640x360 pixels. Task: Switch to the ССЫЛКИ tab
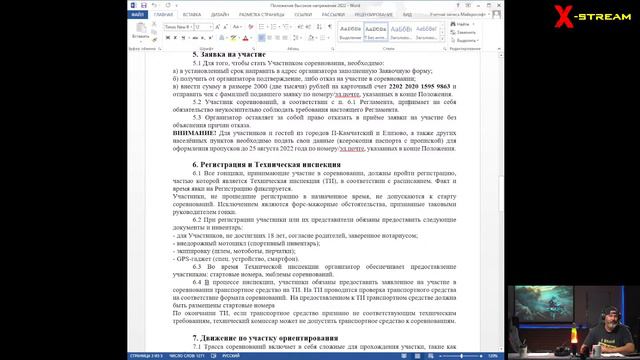(x=303, y=14)
